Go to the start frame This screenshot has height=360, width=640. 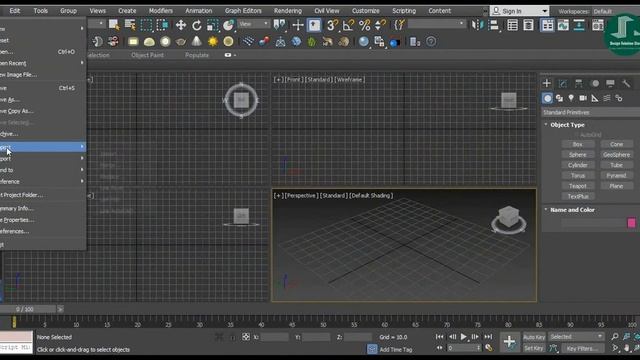coord(440,337)
